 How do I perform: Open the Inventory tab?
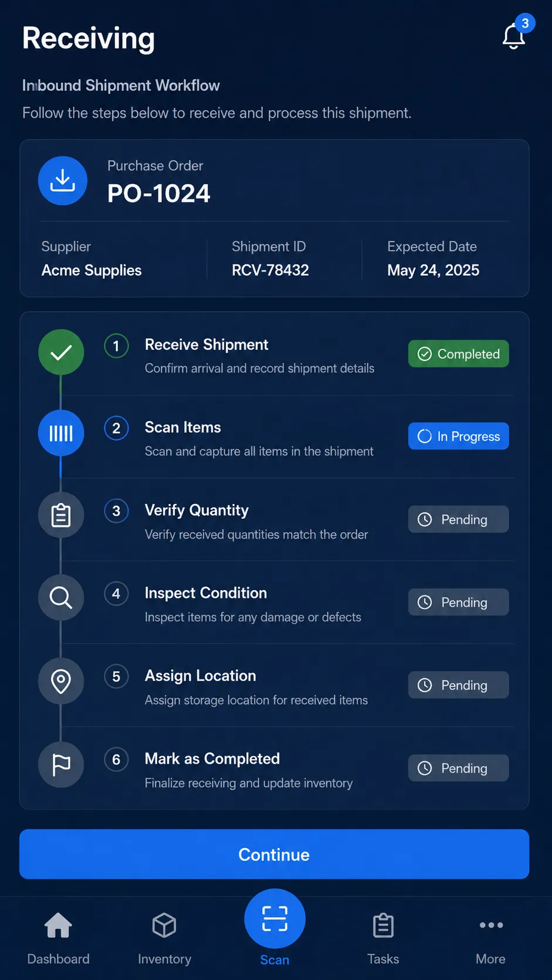pyautogui.click(x=164, y=938)
